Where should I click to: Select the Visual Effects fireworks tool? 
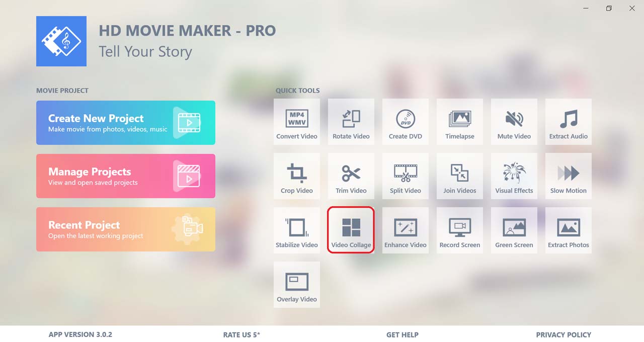[514, 176]
